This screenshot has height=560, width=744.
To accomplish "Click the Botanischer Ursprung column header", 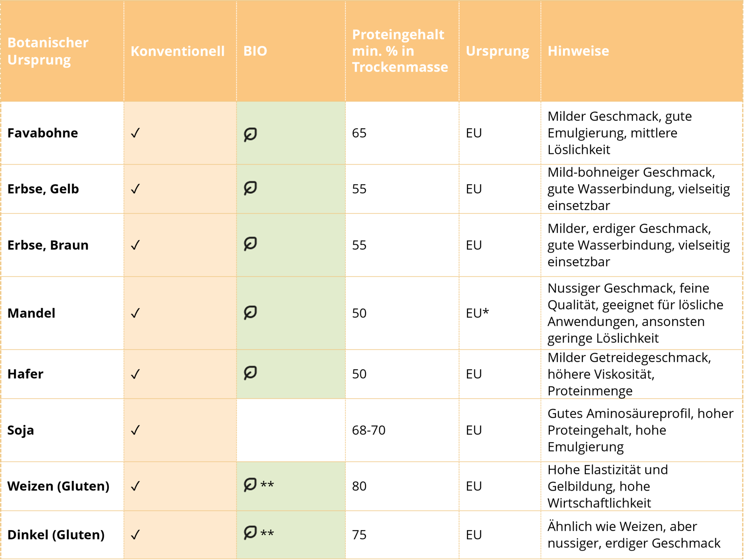I will (48, 51).
